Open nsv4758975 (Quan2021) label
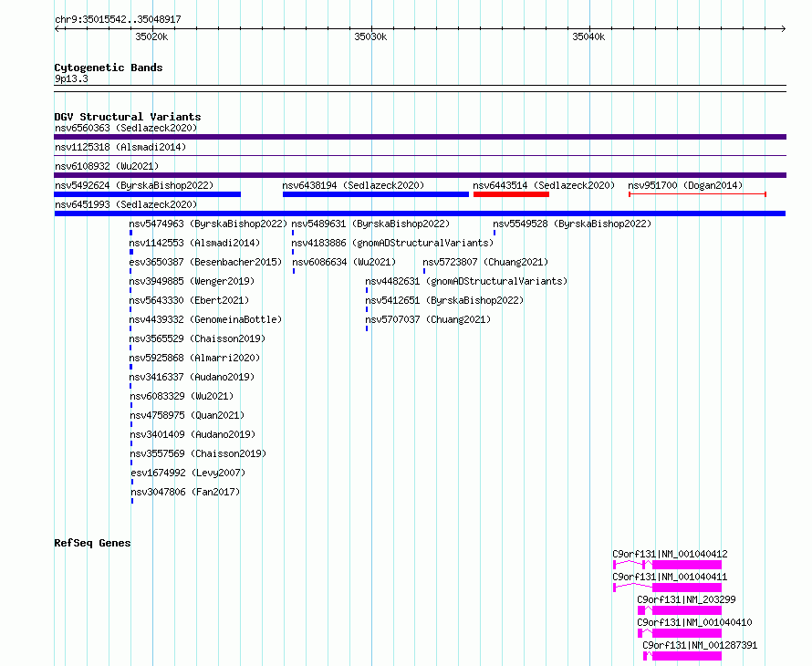 (x=187, y=415)
